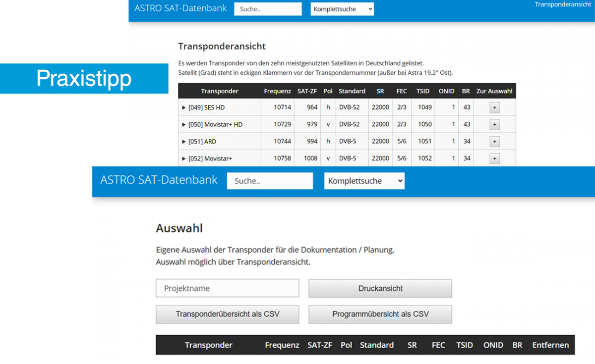
Task: Open the Druckansicht print view
Action: click(x=380, y=288)
